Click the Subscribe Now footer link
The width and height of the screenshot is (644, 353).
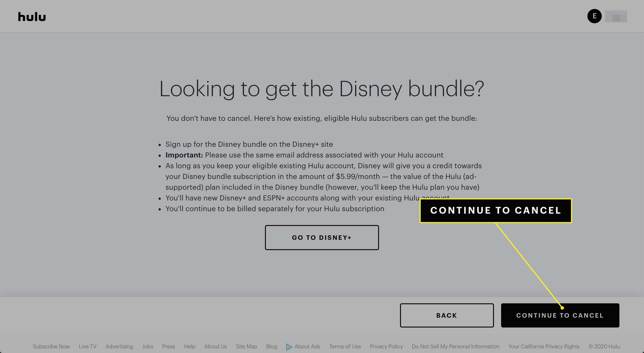(51, 347)
